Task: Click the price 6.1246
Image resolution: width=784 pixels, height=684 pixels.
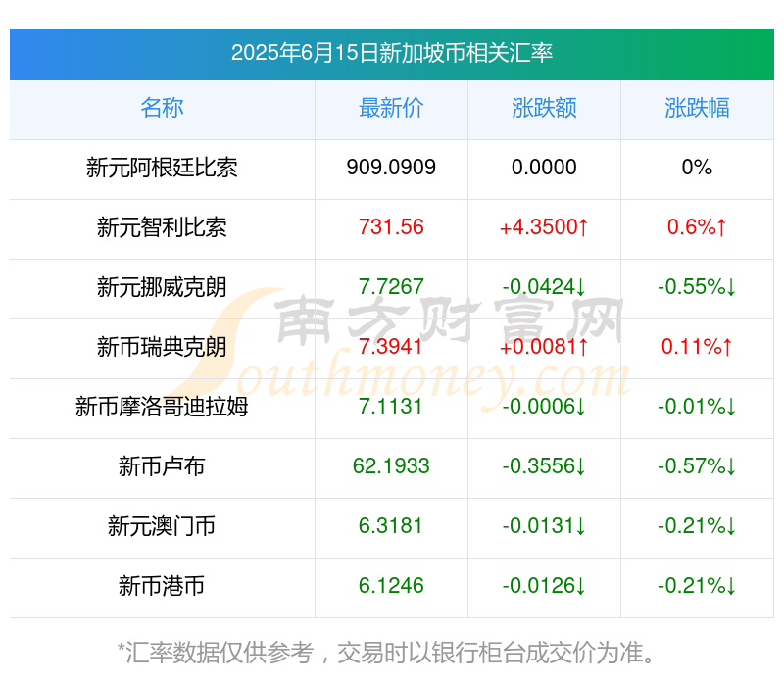Action: click(x=391, y=585)
